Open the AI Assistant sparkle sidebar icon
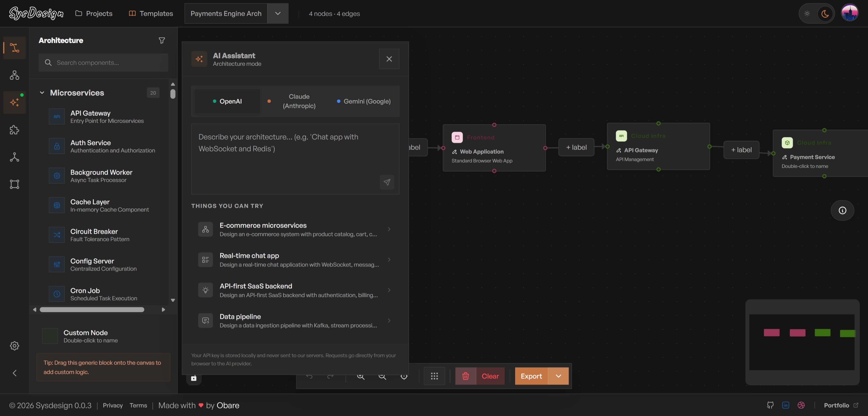The height and width of the screenshot is (416, 868). click(x=15, y=102)
